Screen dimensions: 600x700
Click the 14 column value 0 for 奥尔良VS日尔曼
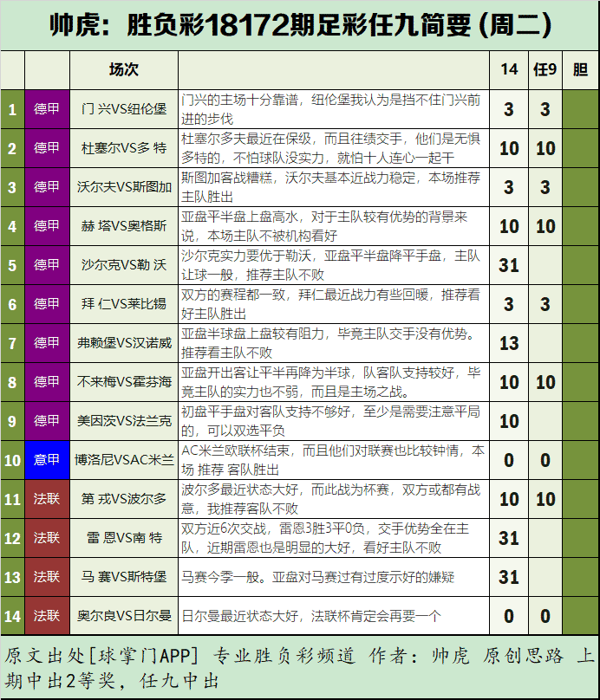tap(509, 616)
